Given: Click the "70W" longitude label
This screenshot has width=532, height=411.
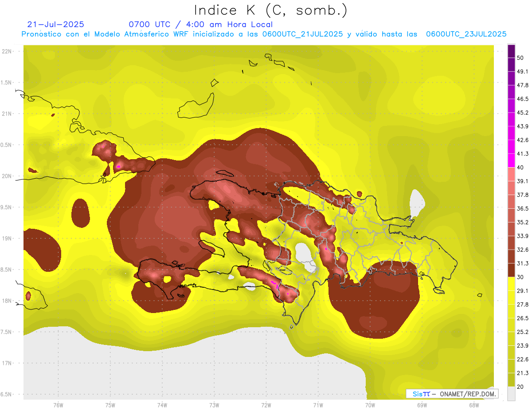Looking at the screenshot, I should pyautogui.click(x=370, y=405).
